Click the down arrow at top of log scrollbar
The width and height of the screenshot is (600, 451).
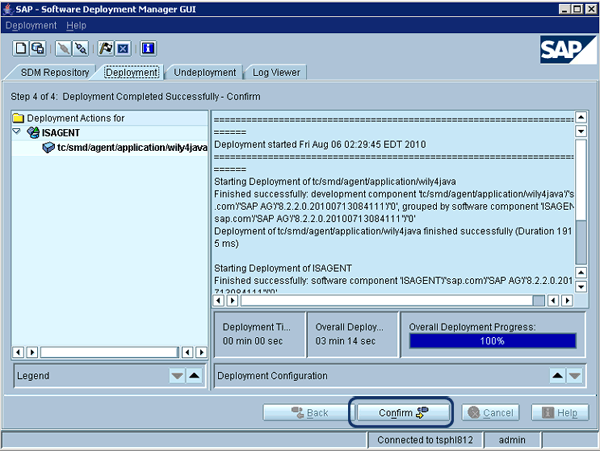[x=581, y=132]
